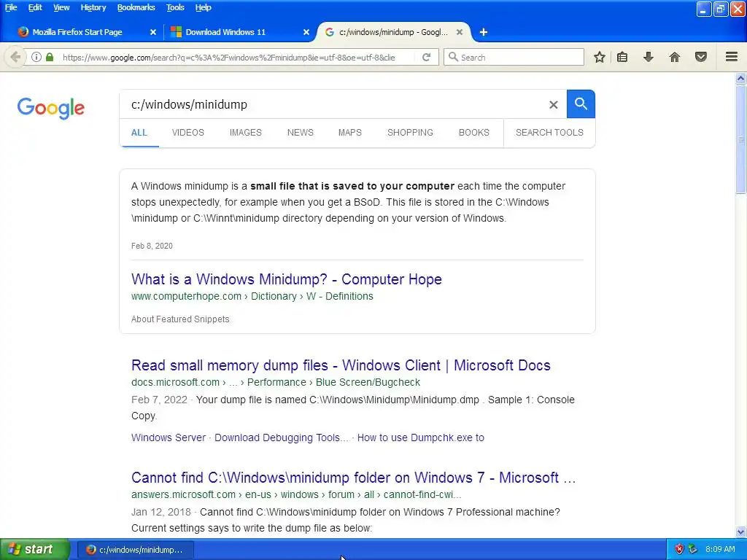Viewport: 747px width, 560px height.
Task: Open How to use Dumpchk.exe sublink
Action: point(421,438)
